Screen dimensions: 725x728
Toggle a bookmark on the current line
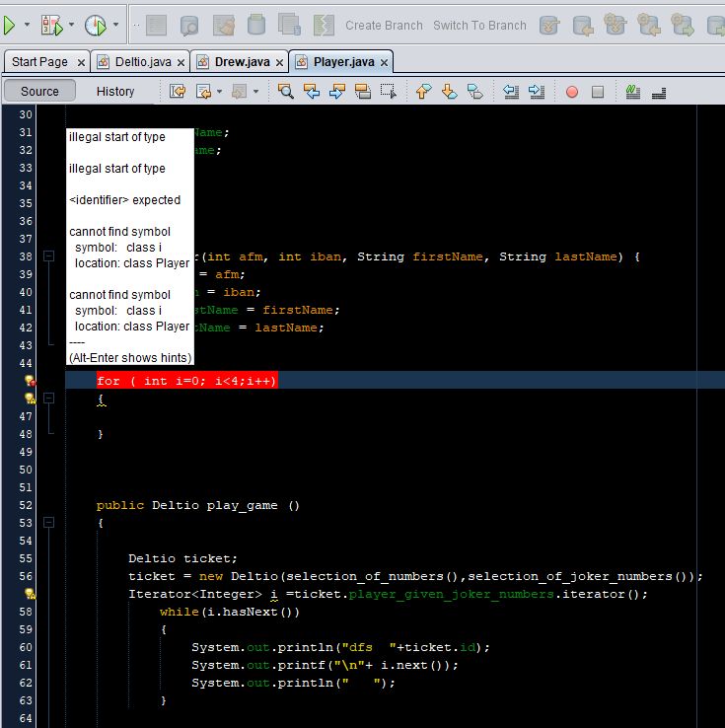[x=474, y=92]
